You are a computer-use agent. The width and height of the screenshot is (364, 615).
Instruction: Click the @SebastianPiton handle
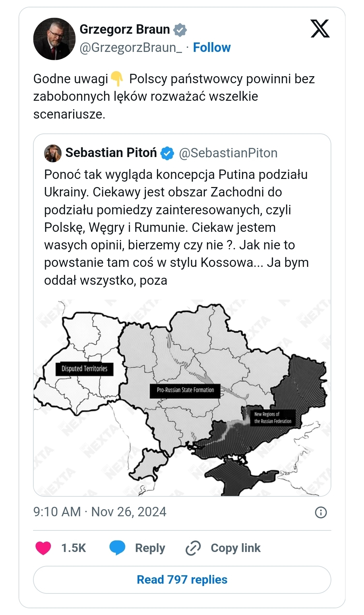tap(228, 153)
